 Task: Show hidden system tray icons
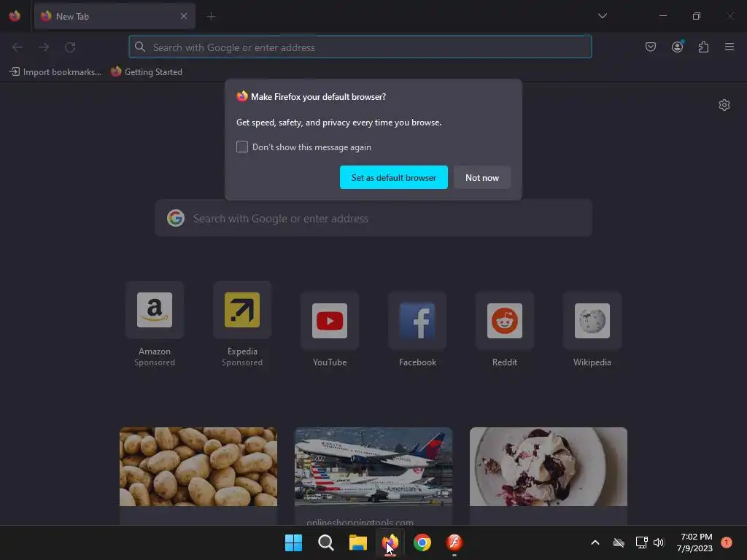(x=595, y=542)
